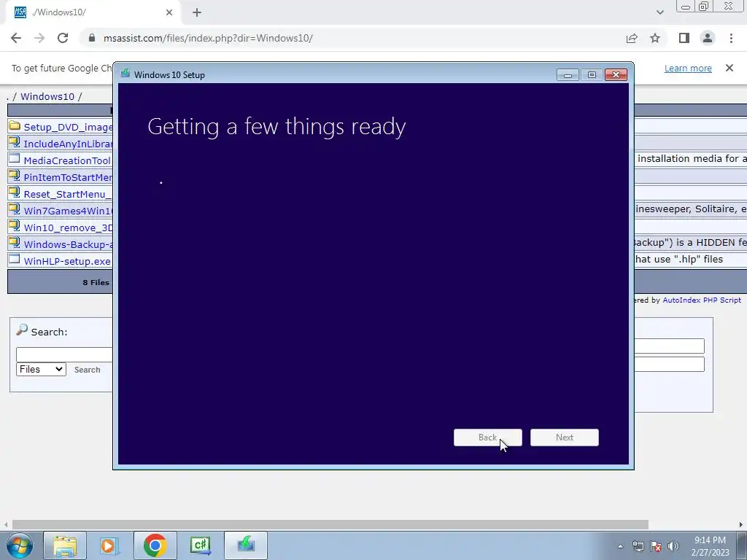
Task: Reload the page in Chrome
Action: pos(63,38)
